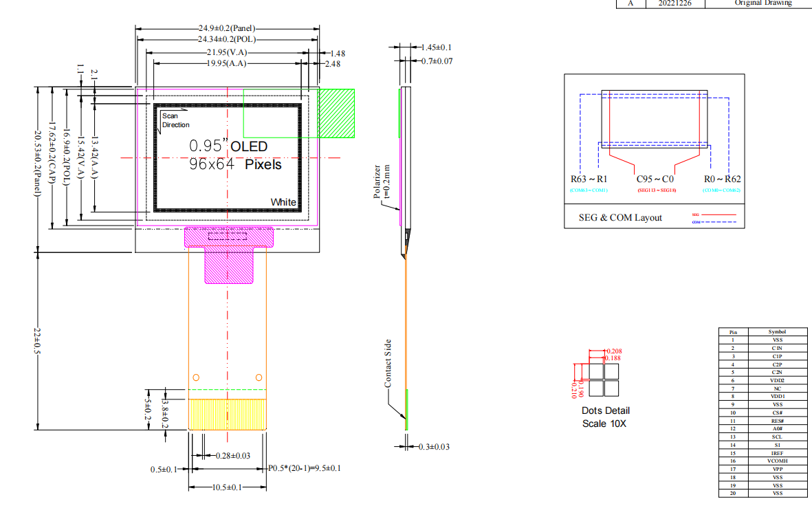Viewport: 812px width, 506px height.
Task: Click the "0.95" OLED" text label
Action: click(228, 146)
